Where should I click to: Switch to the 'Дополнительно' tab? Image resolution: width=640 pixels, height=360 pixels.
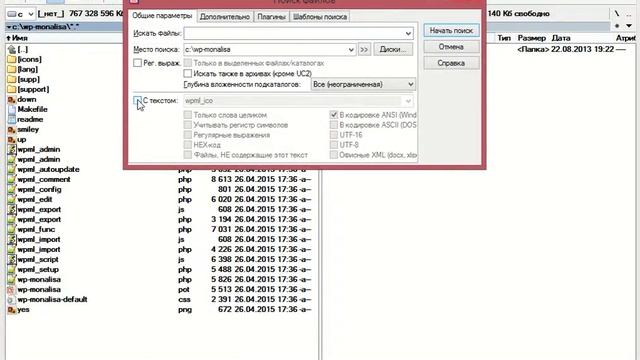point(224,17)
